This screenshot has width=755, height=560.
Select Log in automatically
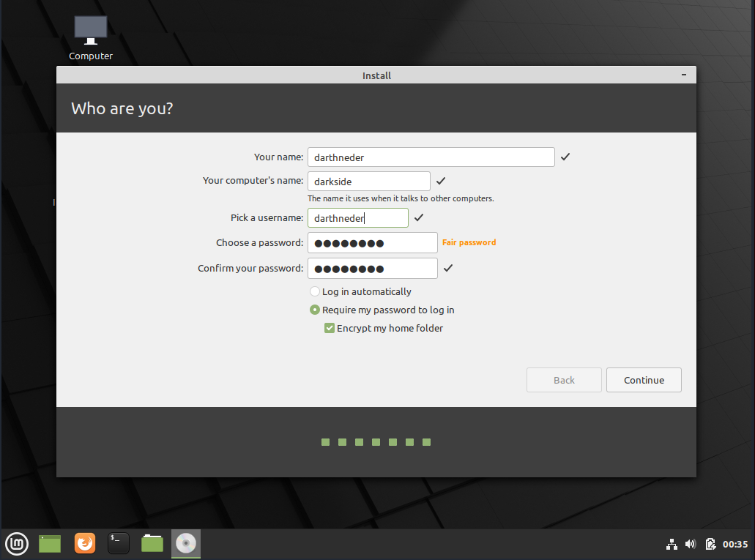click(314, 291)
